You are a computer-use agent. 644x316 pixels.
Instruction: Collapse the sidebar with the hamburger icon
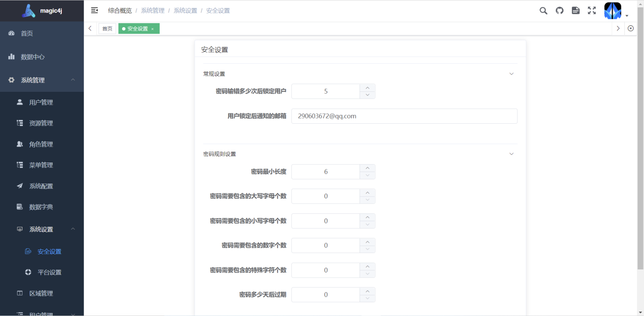94,10
